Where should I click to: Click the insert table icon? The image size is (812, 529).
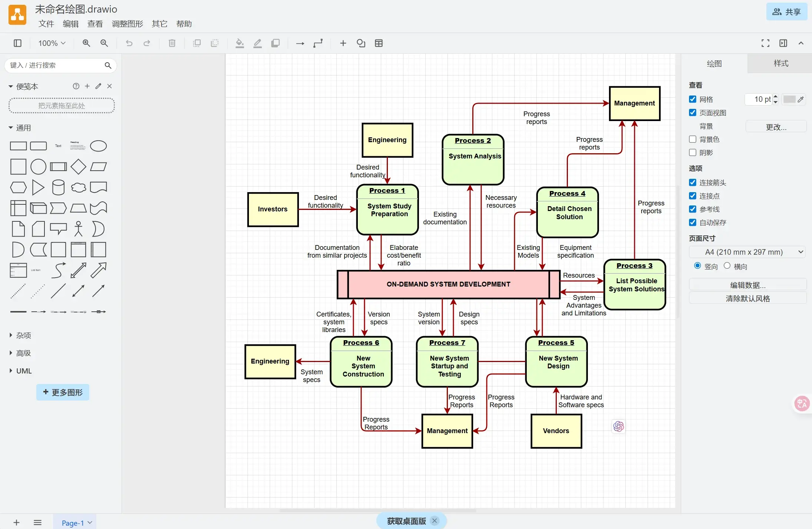tap(379, 43)
